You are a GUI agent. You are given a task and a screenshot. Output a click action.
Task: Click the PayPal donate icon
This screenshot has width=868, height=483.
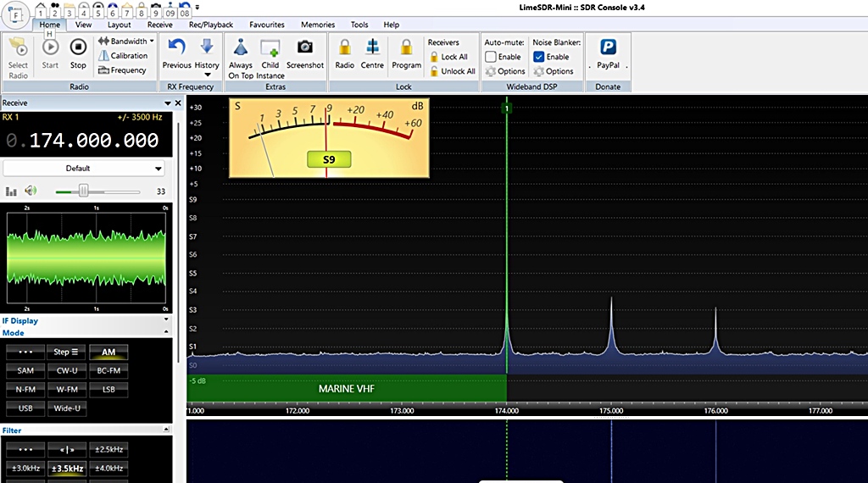coord(608,53)
